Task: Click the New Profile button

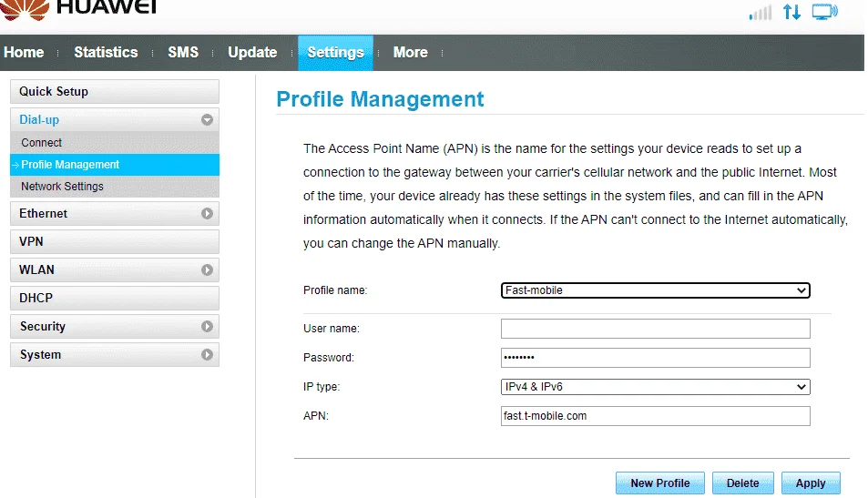Action: pos(659,483)
